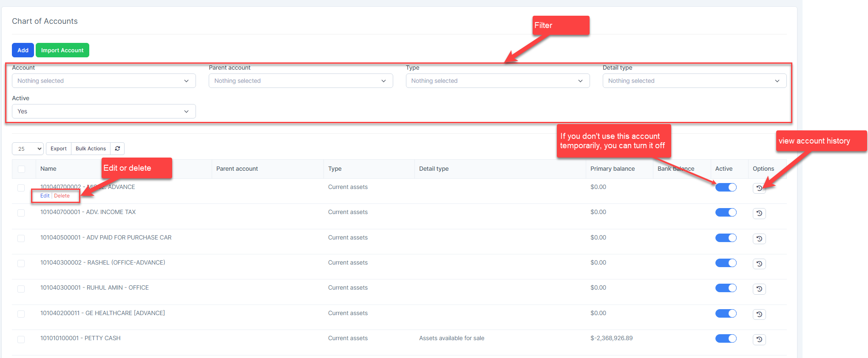The image size is (868, 358).
Task: View history of RUHUL AMIN - OFFICE account
Action: click(759, 289)
